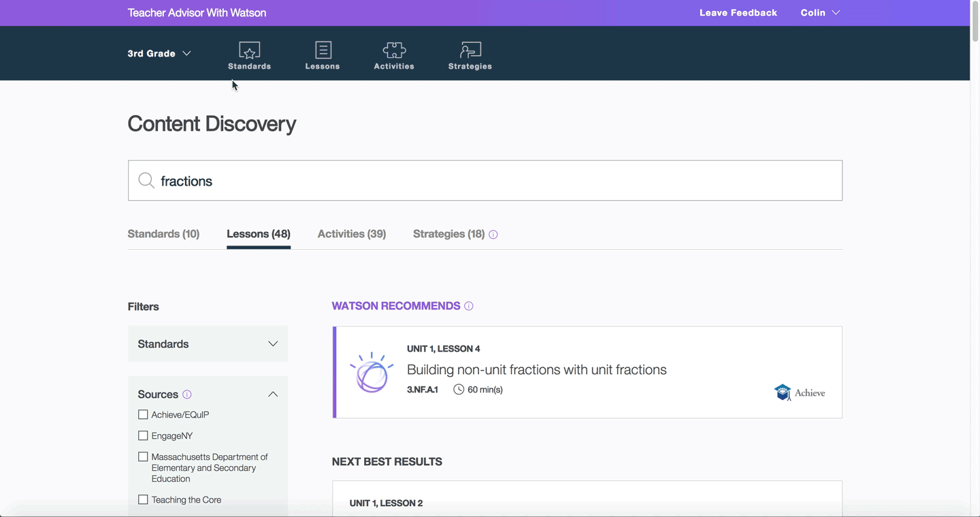Switch to the Standards (10) tab

(163, 234)
